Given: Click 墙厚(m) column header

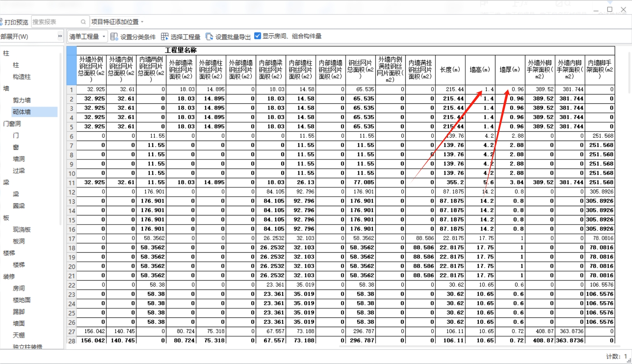Looking at the screenshot, I should click(x=510, y=69).
